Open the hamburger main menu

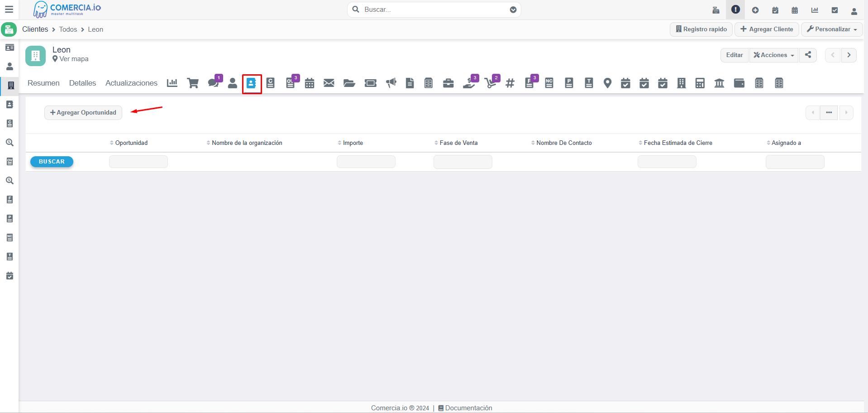pos(9,10)
